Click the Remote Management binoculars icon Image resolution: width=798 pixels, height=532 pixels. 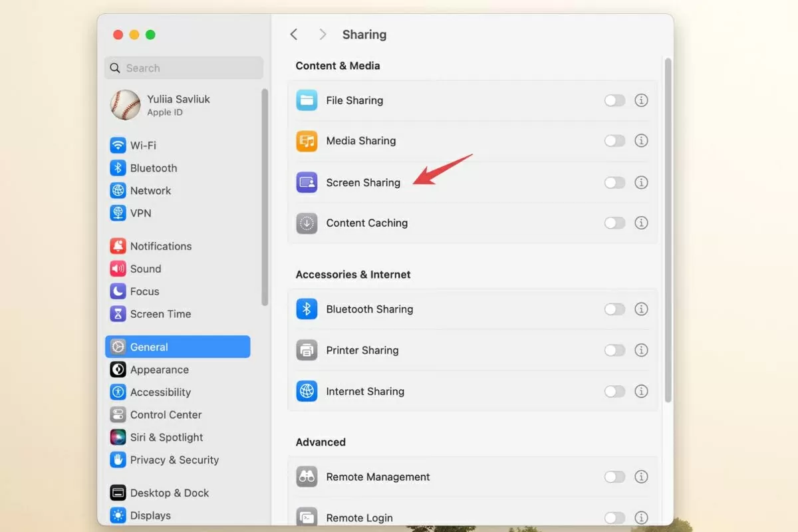point(307,477)
